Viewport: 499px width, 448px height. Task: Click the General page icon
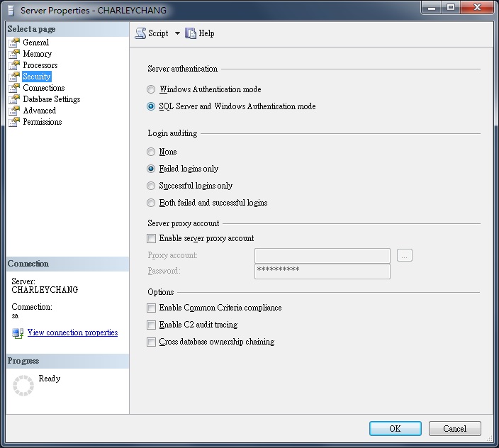pos(14,43)
